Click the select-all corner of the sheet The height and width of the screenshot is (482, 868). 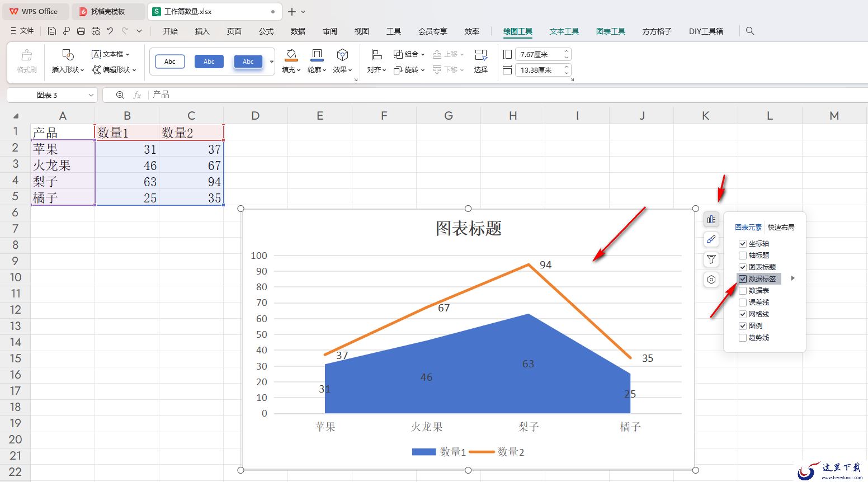[15, 116]
